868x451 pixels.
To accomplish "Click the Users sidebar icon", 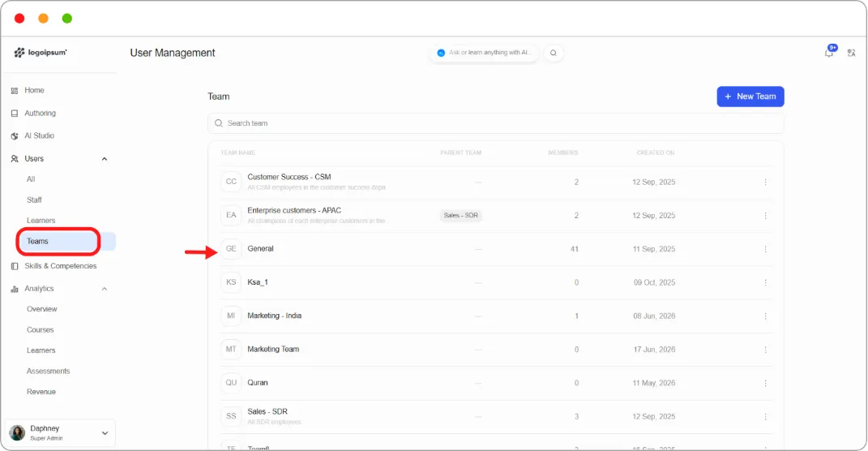I will (15, 158).
